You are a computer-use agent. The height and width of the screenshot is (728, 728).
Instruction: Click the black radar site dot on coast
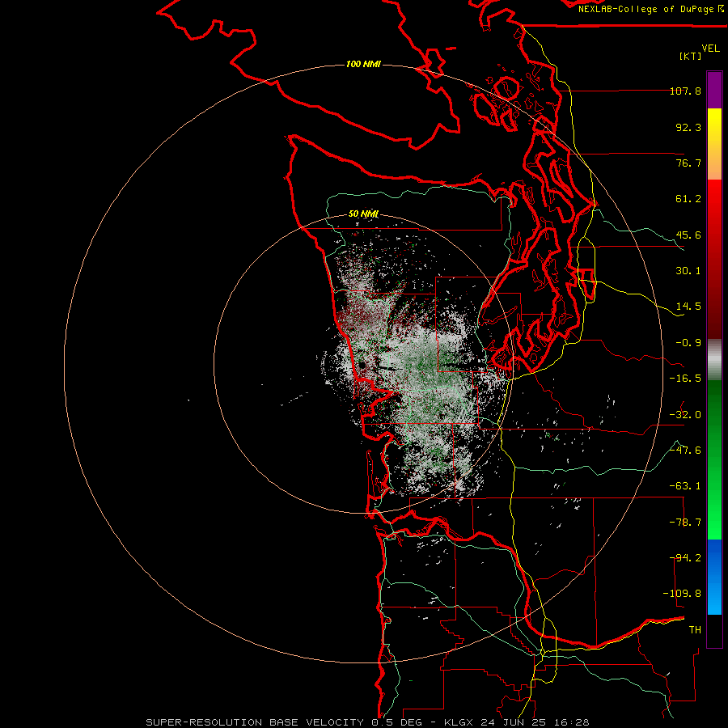pos(362,366)
